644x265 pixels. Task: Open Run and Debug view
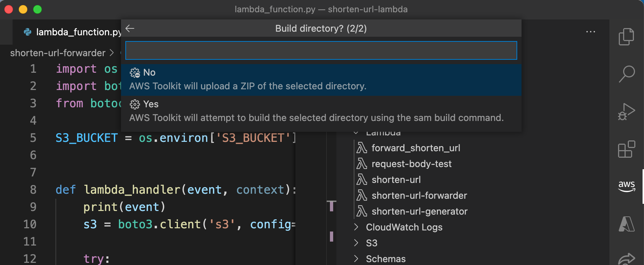tap(626, 112)
